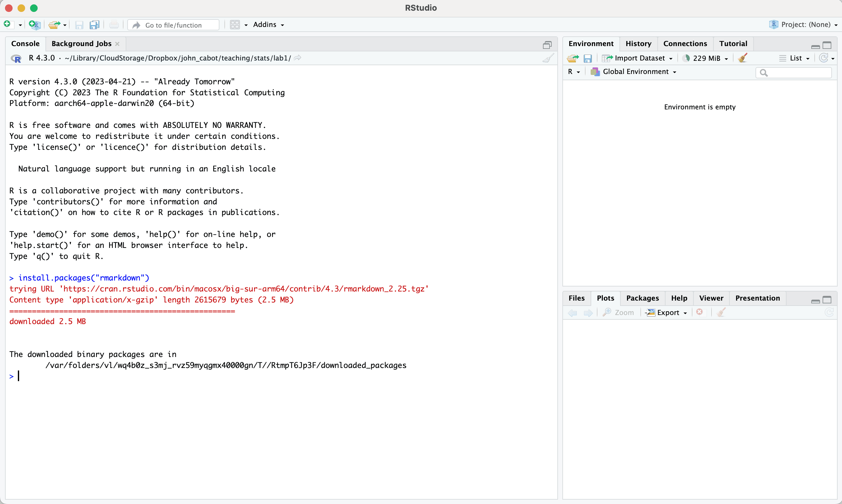This screenshot has height=504, width=842.
Task: Click the workspace panes layout icon
Action: pyautogui.click(x=235, y=24)
